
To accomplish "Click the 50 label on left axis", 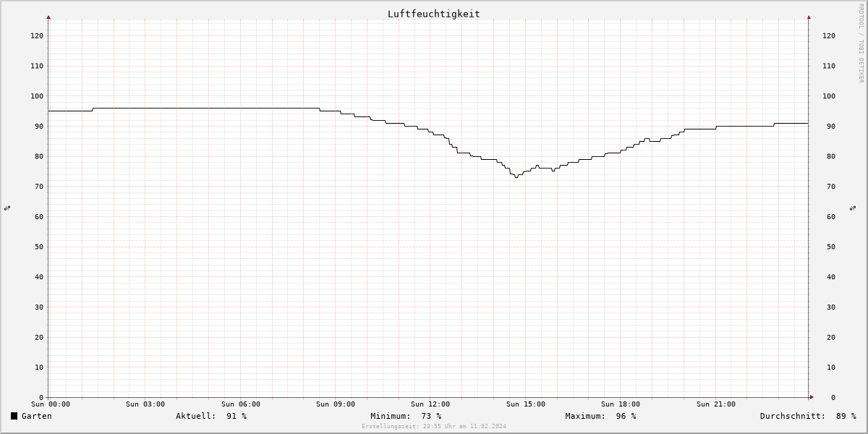I will [39, 247].
